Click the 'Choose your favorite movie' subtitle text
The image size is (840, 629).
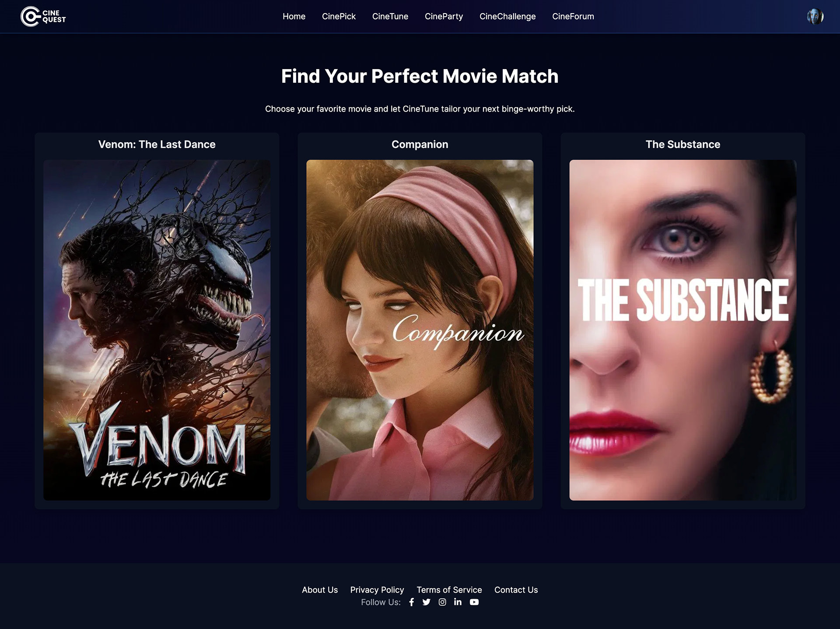point(420,109)
